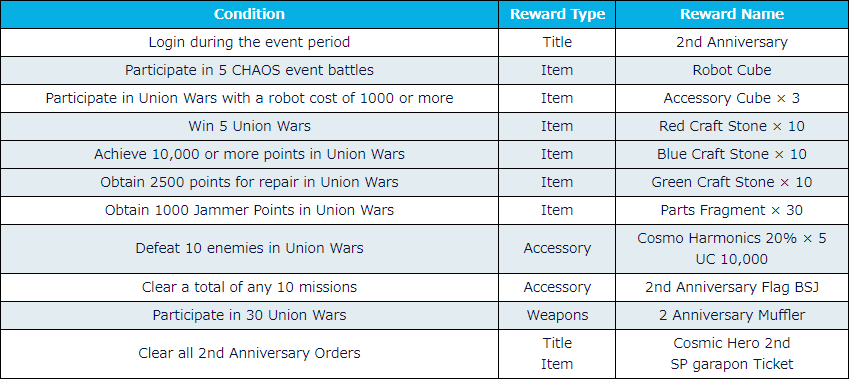
Task: Select the Accessory Cube × 3 cell
Action: click(x=732, y=99)
